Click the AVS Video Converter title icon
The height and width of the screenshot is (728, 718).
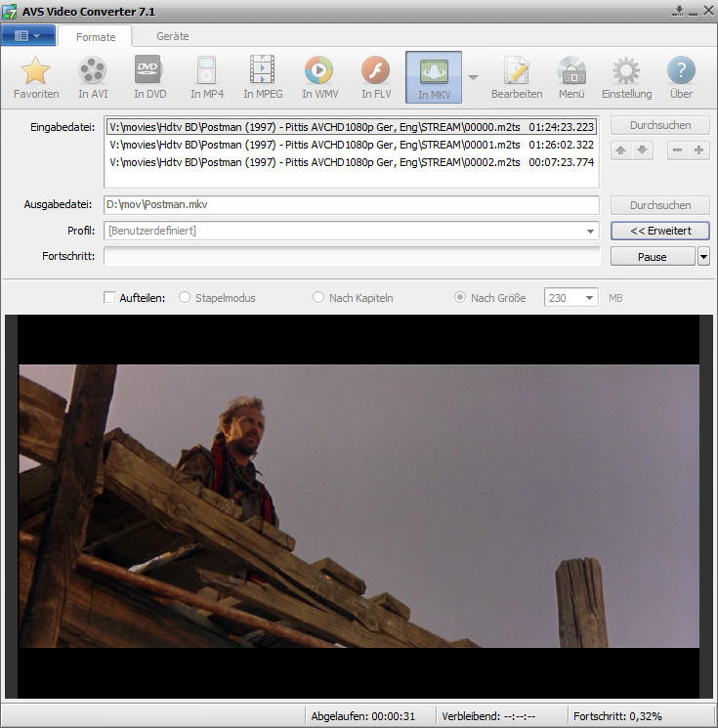click(x=10, y=12)
